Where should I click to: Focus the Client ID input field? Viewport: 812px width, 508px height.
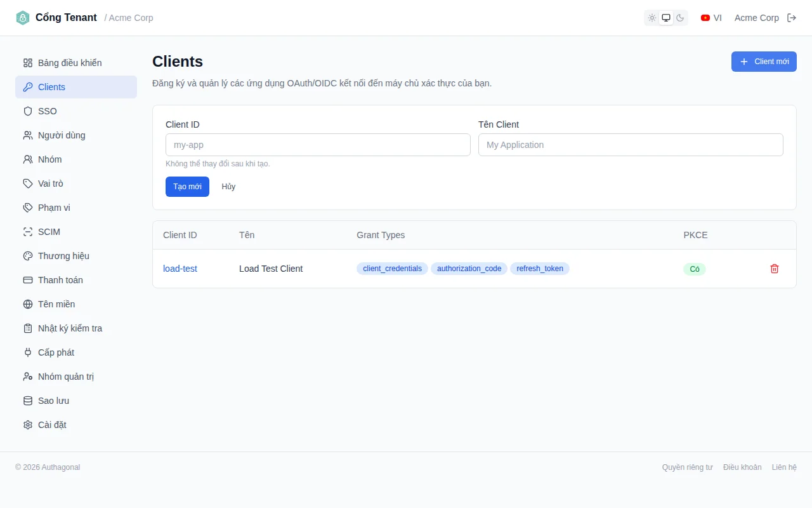coord(318,145)
